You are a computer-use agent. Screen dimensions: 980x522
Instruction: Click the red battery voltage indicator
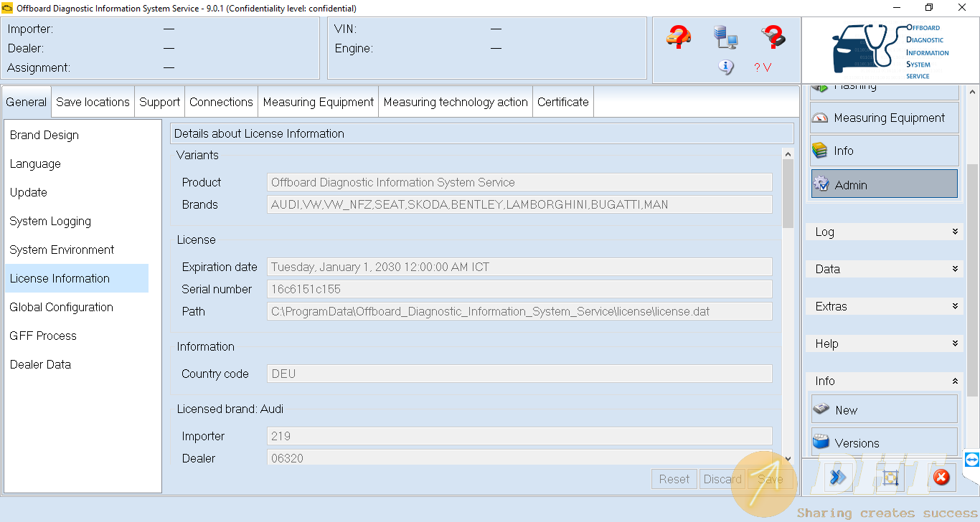[762, 67]
